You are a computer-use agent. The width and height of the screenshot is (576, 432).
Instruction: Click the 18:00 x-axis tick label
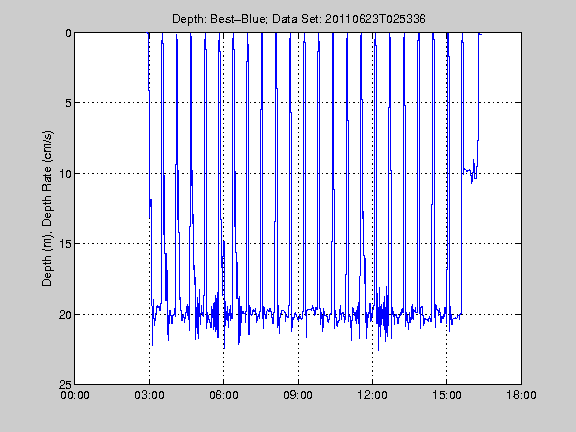click(521, 395)
